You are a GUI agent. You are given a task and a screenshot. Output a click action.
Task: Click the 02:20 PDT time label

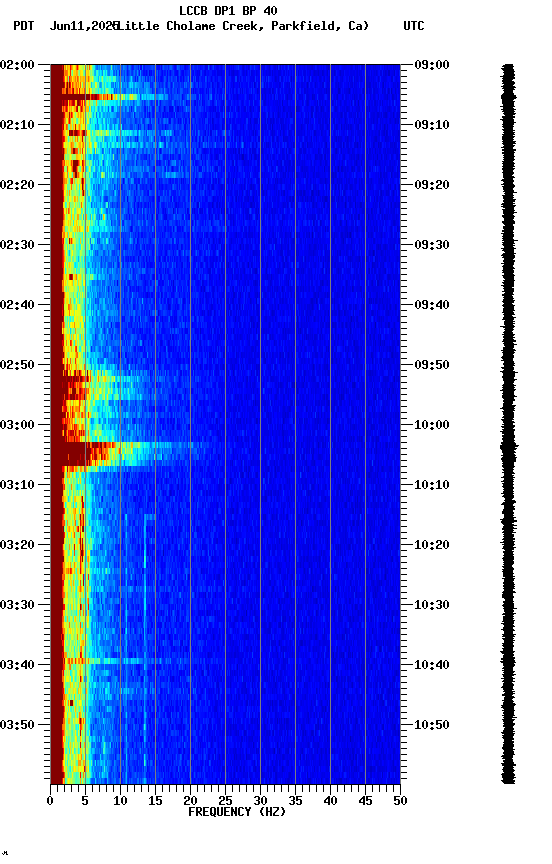click(x=17, y=185)
